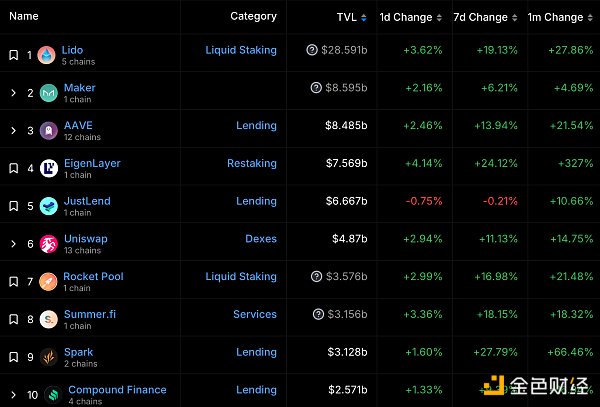The width and height of the screenshot is (600, 407).
Task: Click the info icon beside 1d Change
Action: pyautogui.click(x=440, y=17)
